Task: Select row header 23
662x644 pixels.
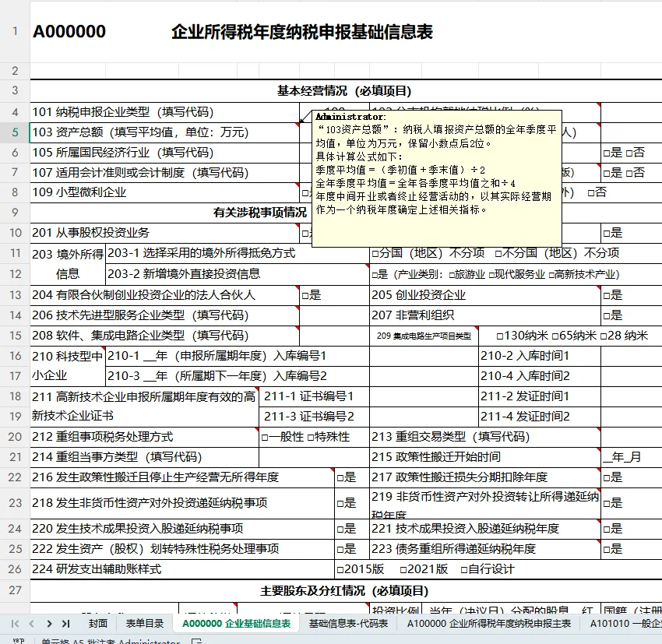Action: 15,503
